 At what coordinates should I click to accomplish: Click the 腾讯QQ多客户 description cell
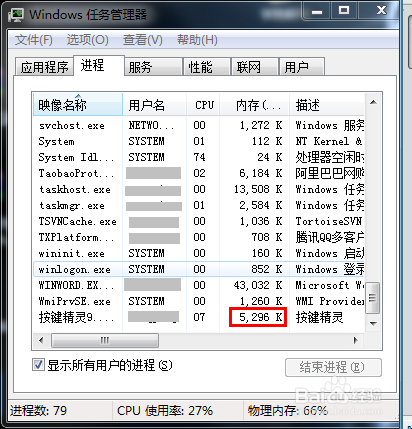pos(330,237)
